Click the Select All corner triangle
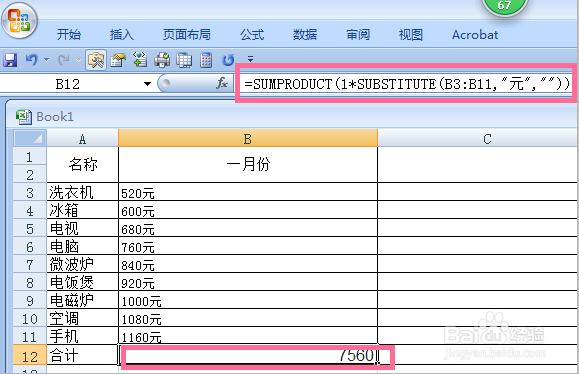Image resolution: width=579 pixels, height=374 pixels. 30,138
